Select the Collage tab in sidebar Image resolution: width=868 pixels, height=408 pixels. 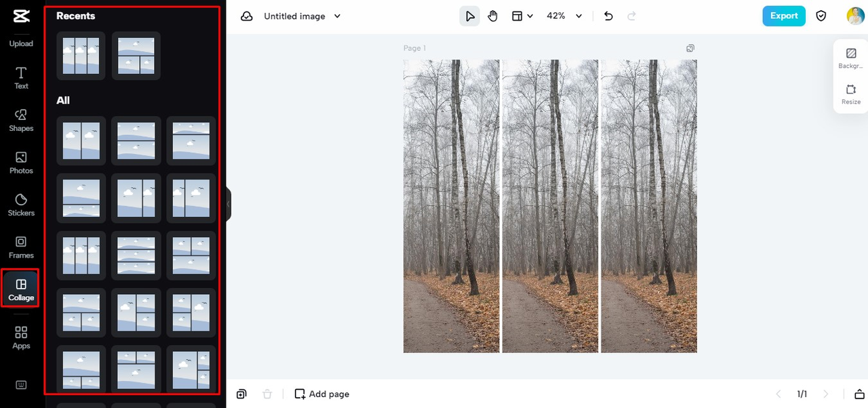click(x=21, y=289)
